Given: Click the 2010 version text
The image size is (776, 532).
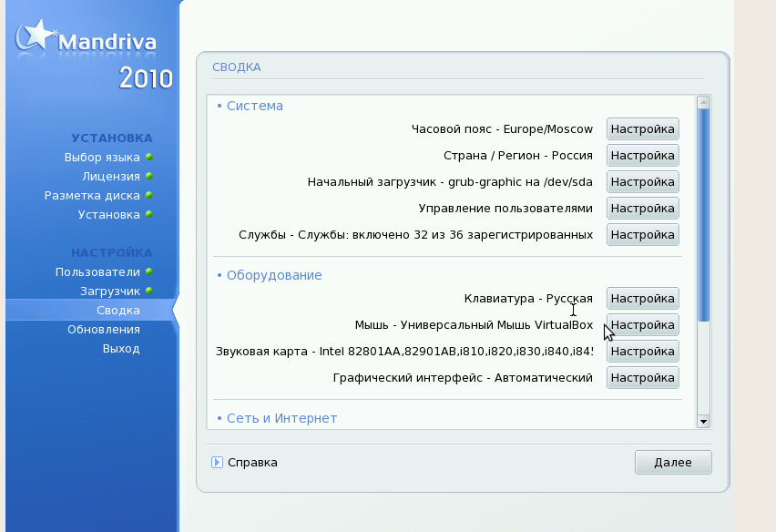Looking at the screenshot, I should tap(146, 78).
